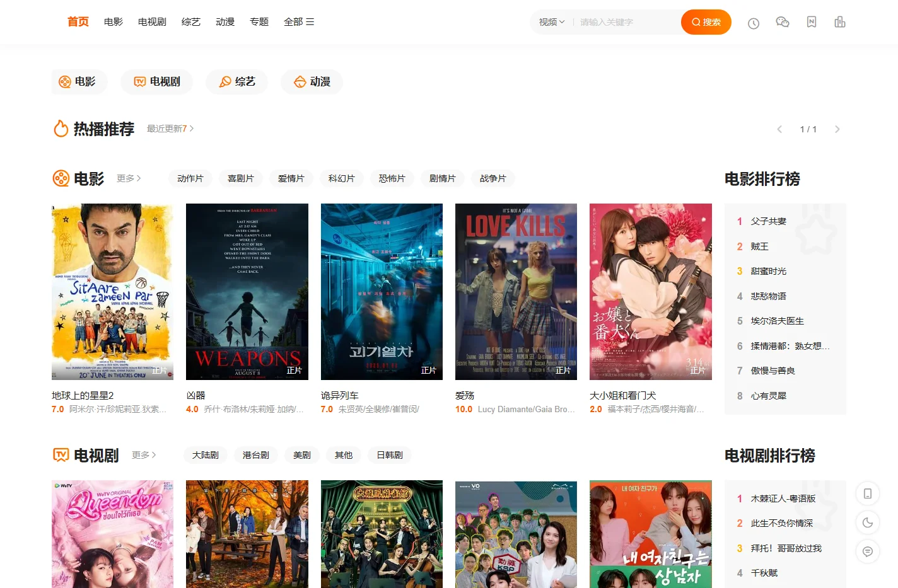Open 埃尔洛夫医生 in movie ranking
The height and width of the screenshot is (588, 898).
tap(778, 321)
